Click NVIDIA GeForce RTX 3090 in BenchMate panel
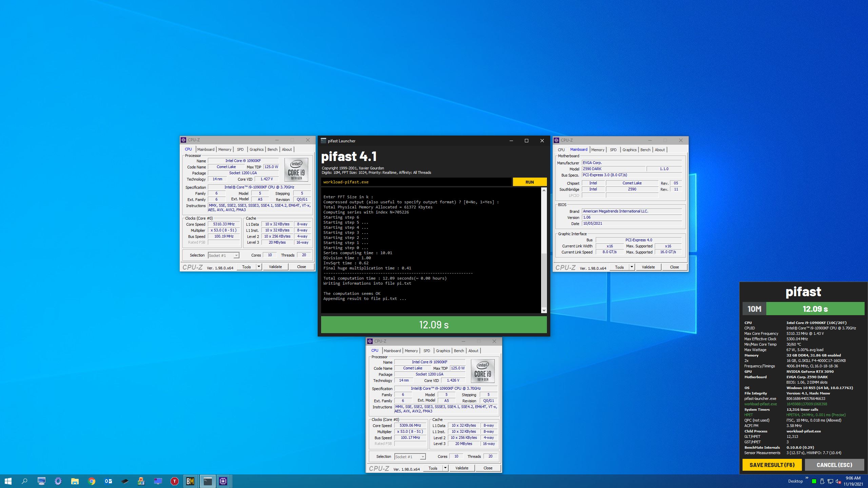868x488 pixels. click(x=810, y=371)
